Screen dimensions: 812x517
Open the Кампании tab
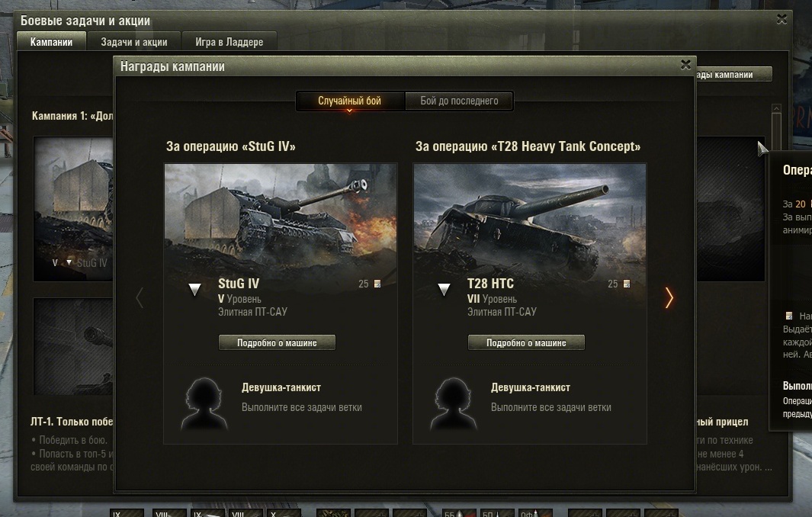point(52,42)
